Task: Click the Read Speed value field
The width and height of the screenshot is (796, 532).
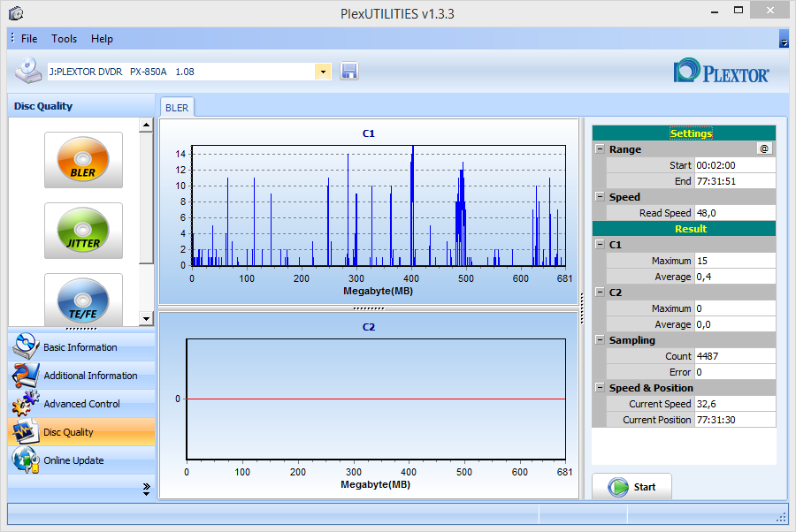Action: click(735, 213)
